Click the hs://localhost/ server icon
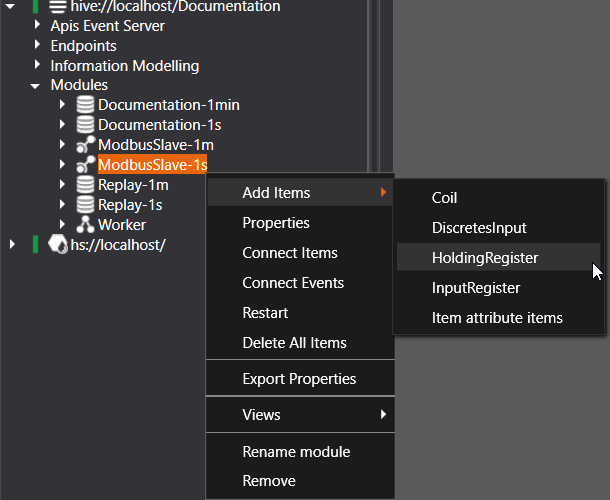 [x=58, y=245]
